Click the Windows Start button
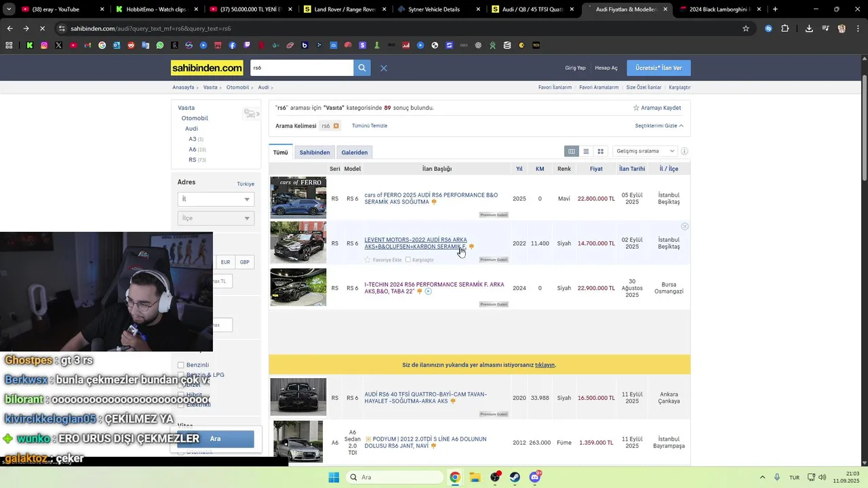Image resolution: width=868 pixels, height=488 pixels. 334,477
